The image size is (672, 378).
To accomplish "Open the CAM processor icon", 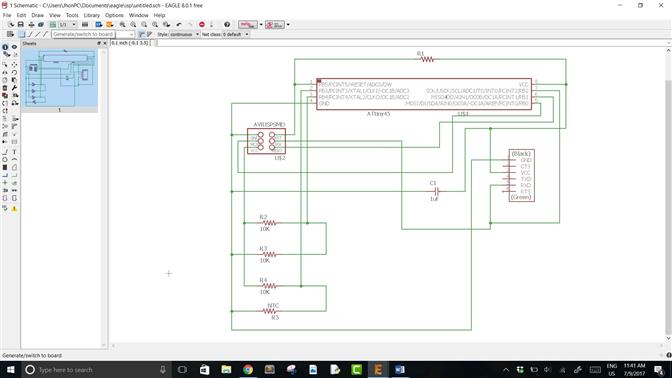I will click(41, 24).
